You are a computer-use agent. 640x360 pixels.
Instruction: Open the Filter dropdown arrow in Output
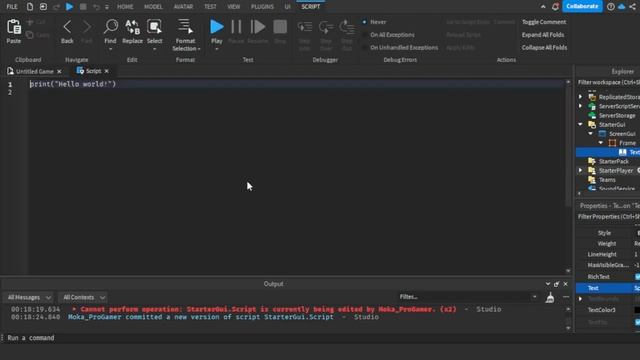(x=534, y=297)
